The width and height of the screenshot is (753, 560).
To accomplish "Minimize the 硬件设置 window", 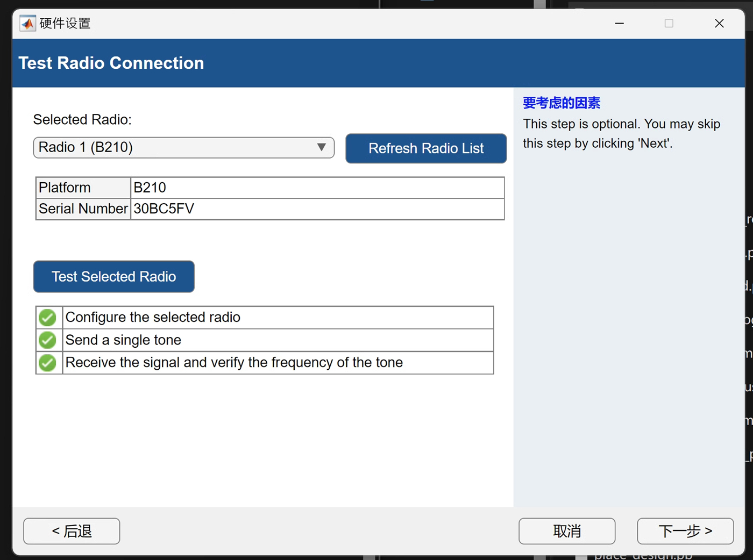I will pyautogui.click(x=620, y=24).
